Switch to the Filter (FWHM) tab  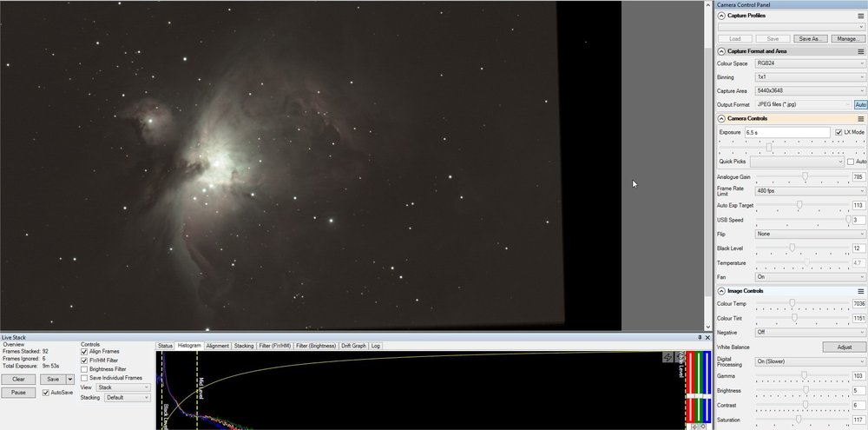coord(274,347)
